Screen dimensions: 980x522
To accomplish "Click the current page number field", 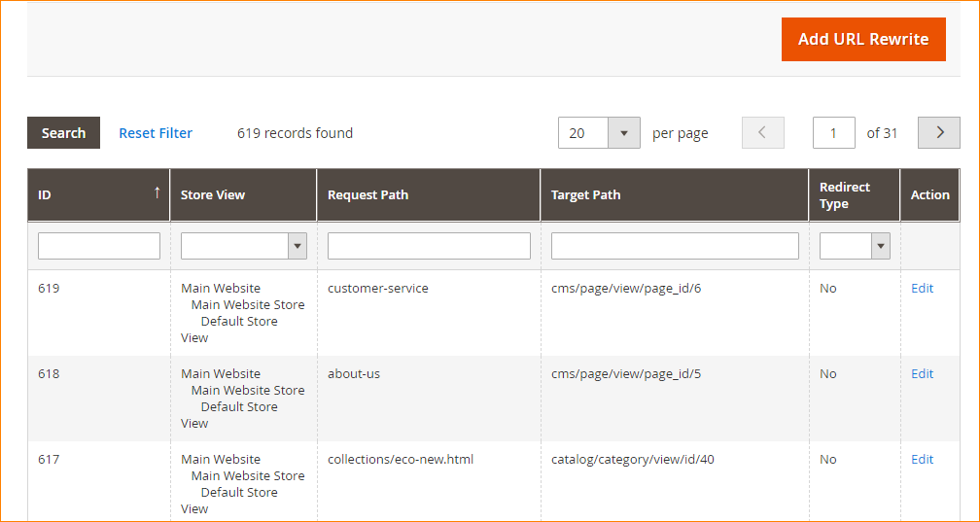I will click(833, 133).
